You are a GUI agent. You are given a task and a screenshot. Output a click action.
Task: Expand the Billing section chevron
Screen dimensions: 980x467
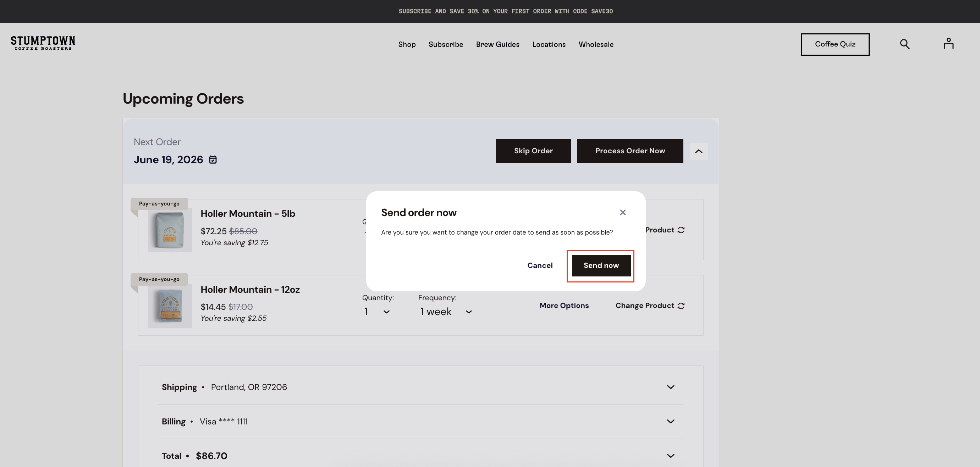pyautogui.click(x=671, y=421)
